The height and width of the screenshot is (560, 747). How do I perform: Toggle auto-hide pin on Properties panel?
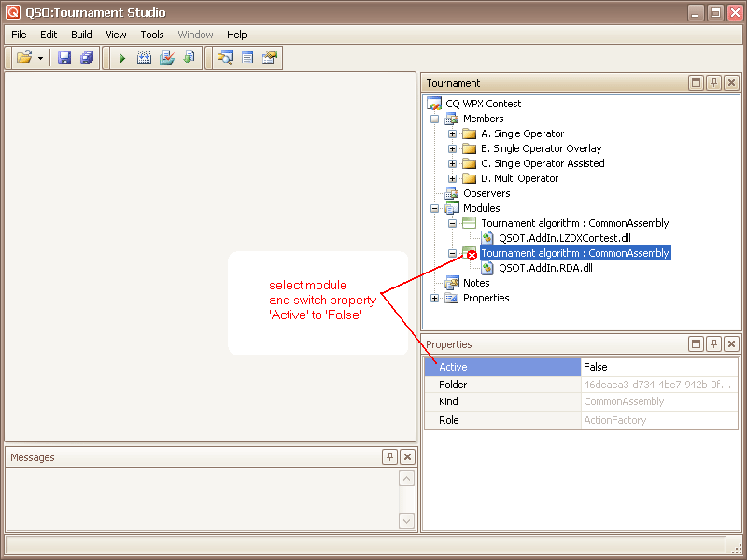click(x=713, y=344)
